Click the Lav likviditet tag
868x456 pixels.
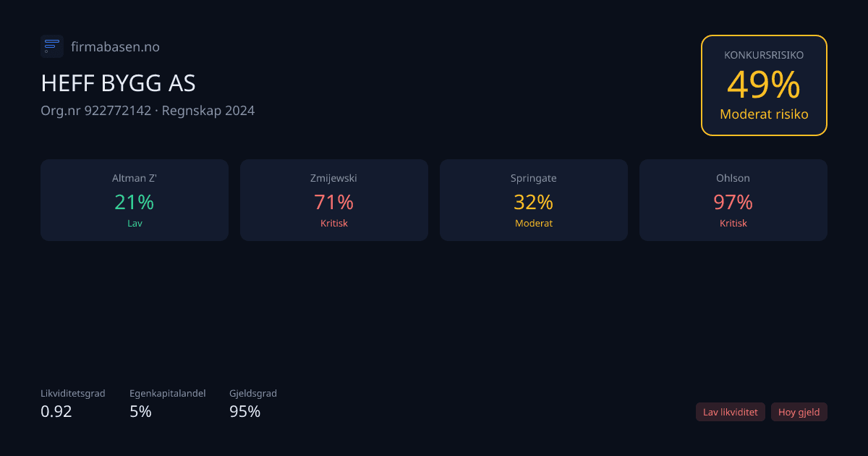(731, 412)
